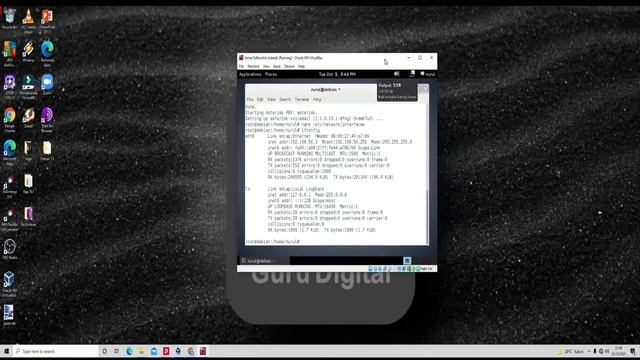Open the Applications menu in Debian panel
Viewport: 640px width, 360px height.
250,74
